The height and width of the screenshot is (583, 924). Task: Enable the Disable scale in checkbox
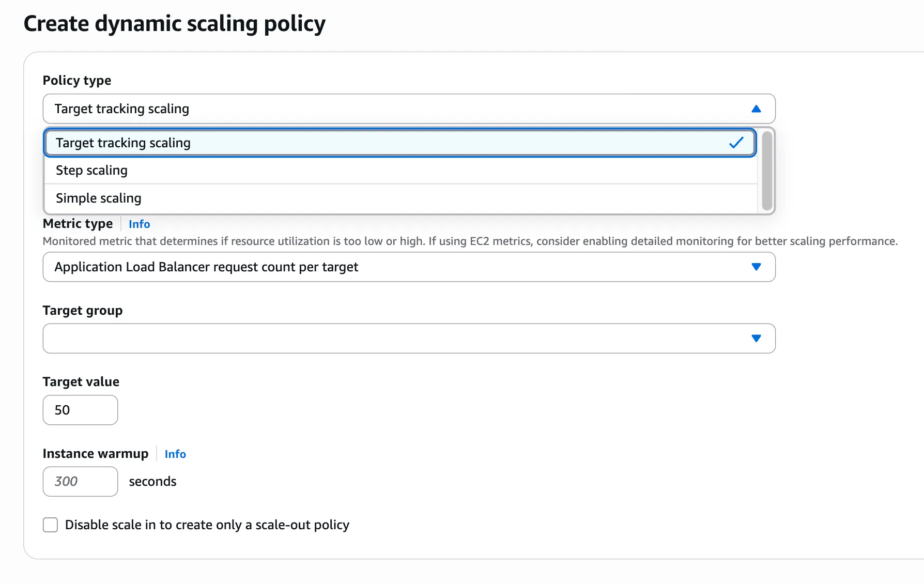click(50, 525)
